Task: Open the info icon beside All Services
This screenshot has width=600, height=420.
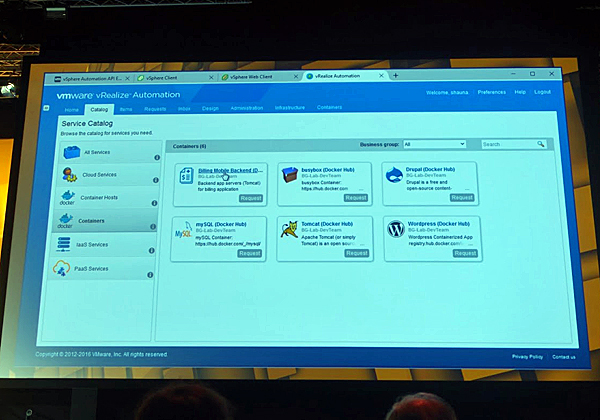Action: [x=157, y=157]
